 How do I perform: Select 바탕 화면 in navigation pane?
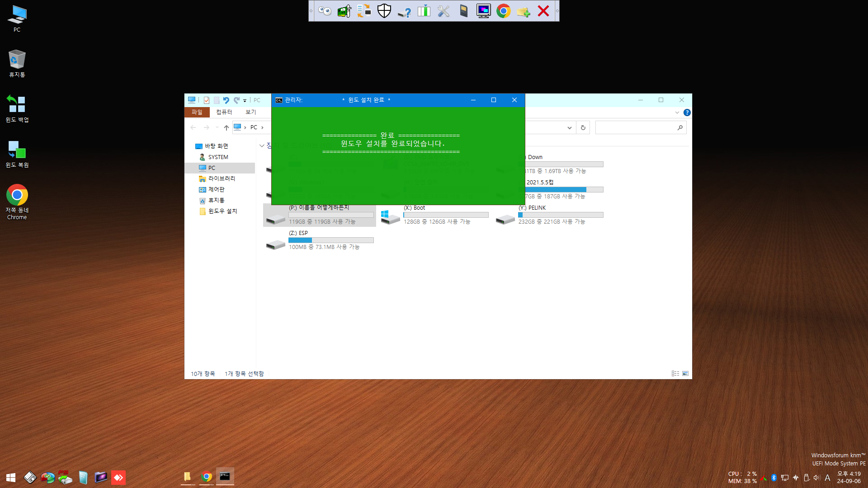coord(216,146)
